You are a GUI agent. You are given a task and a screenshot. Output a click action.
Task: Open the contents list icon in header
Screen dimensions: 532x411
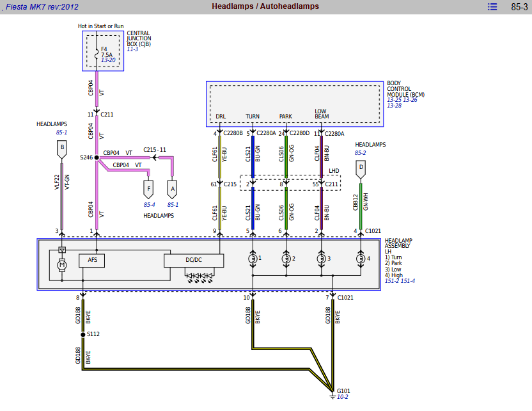492,7
